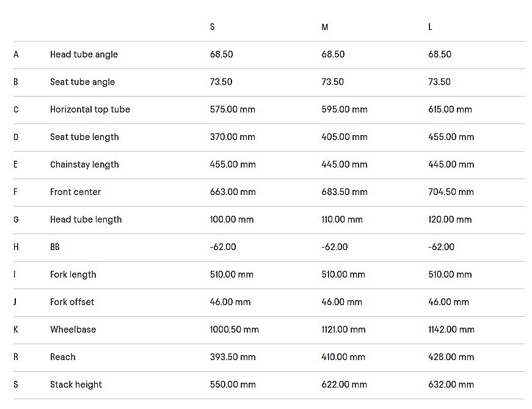
Task: Select the Wheelbase row label
Action: (x=73, y=330)
